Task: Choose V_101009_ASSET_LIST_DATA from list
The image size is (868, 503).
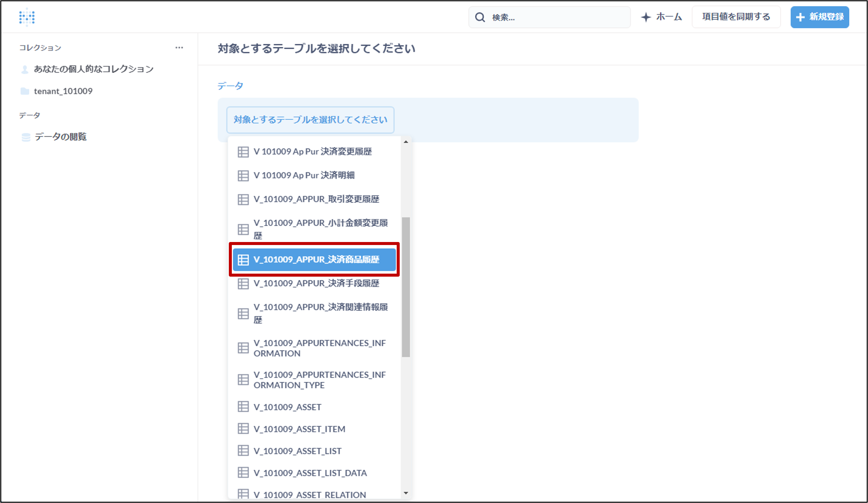Action: (310, 473)
